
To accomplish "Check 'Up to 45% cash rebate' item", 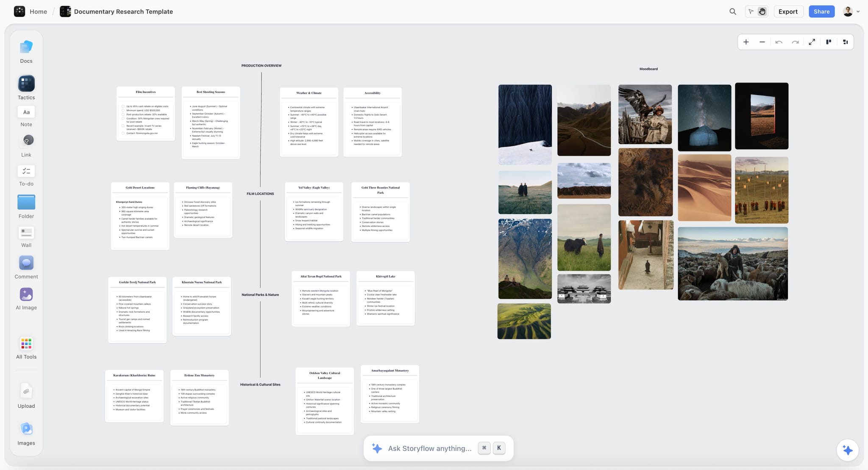I will (x=123, y=106).
